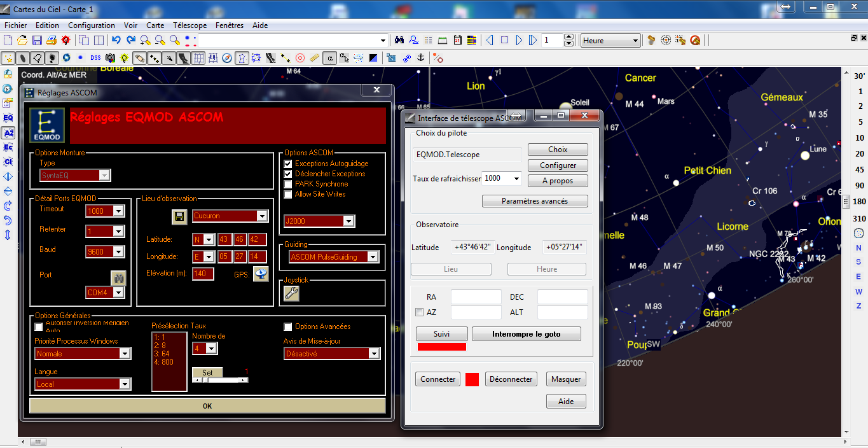This screenshot has width=868, height=448.
Task: Open the Edition menu
Action: pos(47,25)
